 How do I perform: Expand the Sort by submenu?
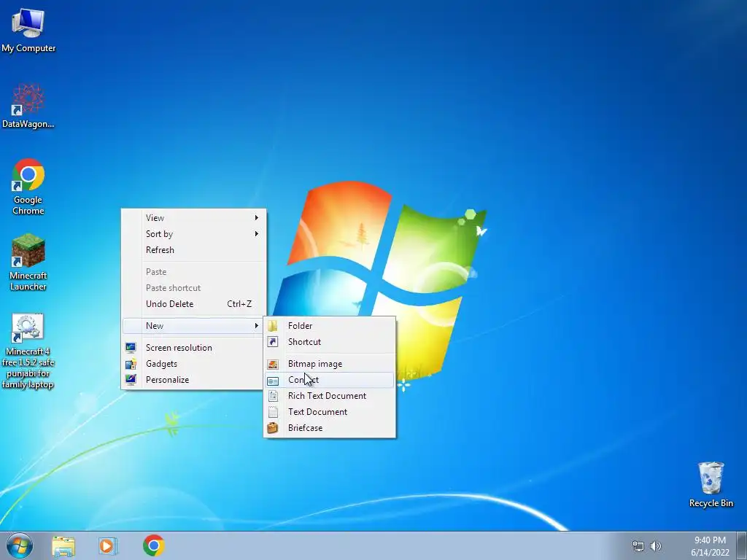193,234
